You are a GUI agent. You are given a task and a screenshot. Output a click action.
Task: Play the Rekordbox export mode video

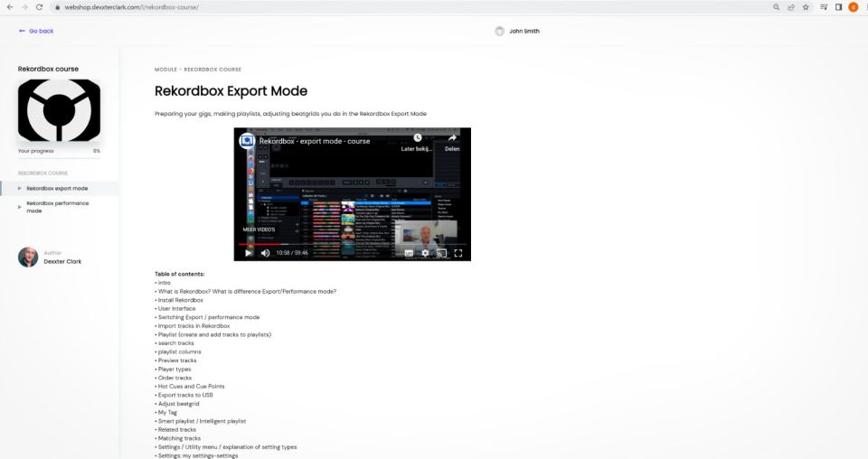click(248, 253)
